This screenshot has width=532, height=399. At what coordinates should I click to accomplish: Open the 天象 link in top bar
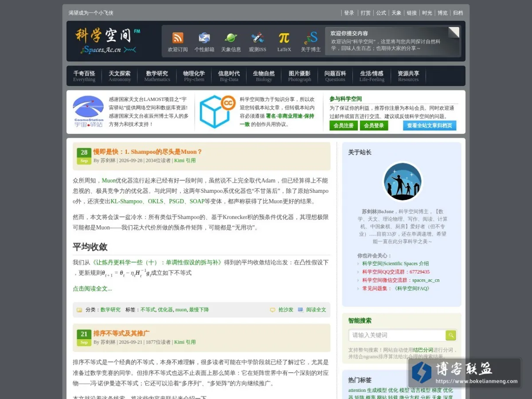396,13
